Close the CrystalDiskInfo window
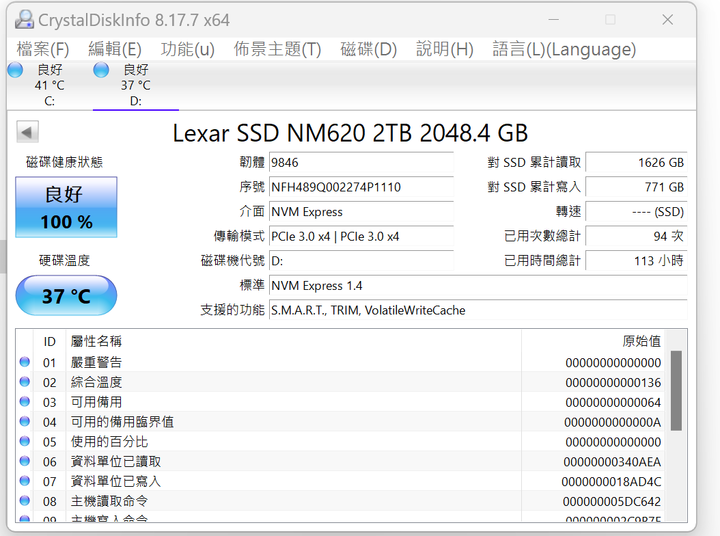This screenshot has width=720, height=536. point(668,19)
